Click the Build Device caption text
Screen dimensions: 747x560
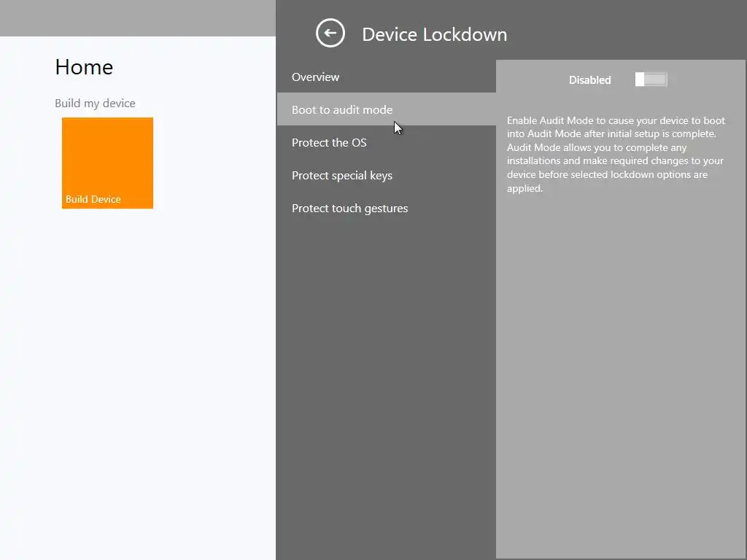coord(93,200)
